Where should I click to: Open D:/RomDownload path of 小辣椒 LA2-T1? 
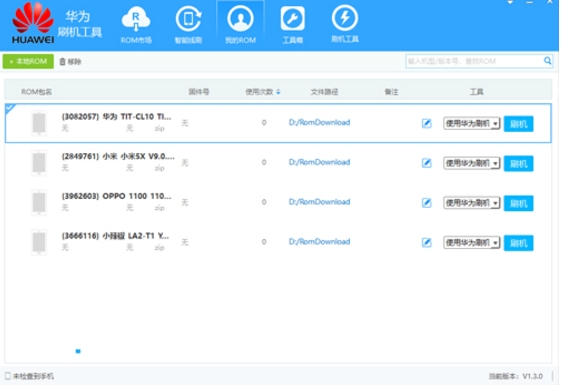[319, 241]
